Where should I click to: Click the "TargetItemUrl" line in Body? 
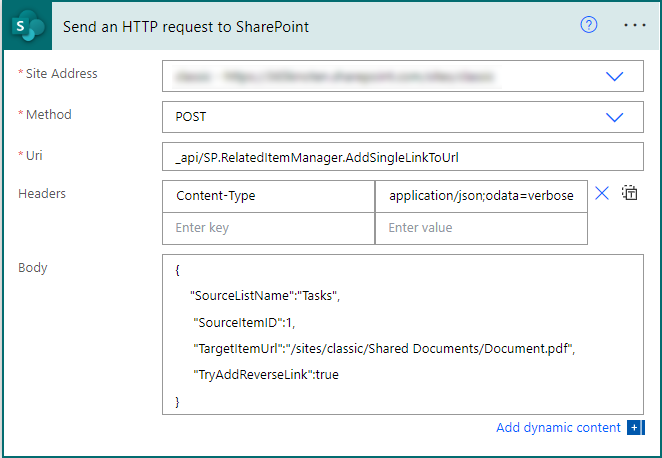pyautogui.click(x=384, y=349)
